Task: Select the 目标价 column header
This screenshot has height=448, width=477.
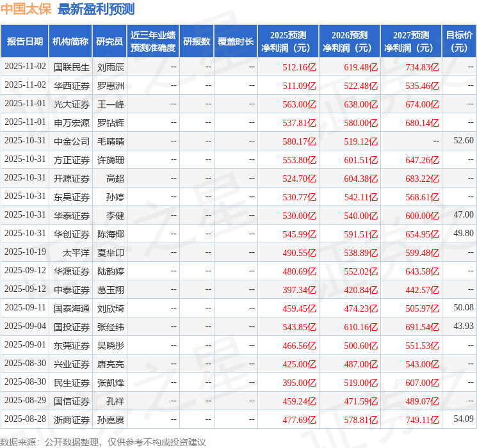Action: click(459, 42)
